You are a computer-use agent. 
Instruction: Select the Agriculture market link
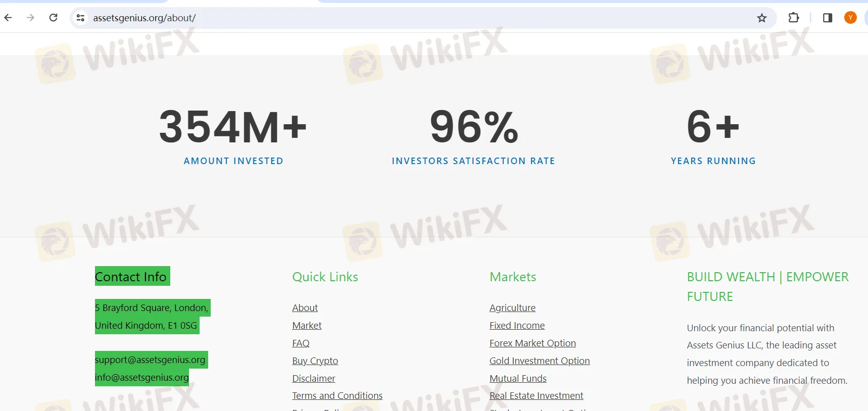click(x=512, y=307)
